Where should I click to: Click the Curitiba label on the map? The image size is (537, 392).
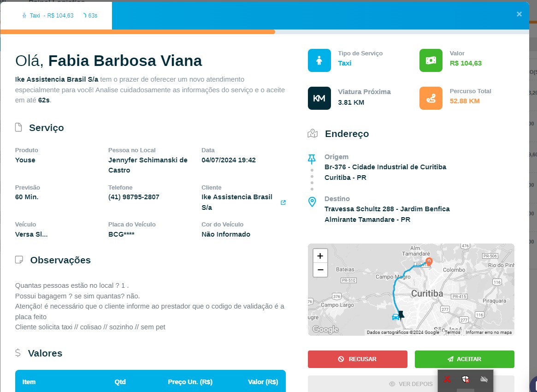[x=427, y=294]
